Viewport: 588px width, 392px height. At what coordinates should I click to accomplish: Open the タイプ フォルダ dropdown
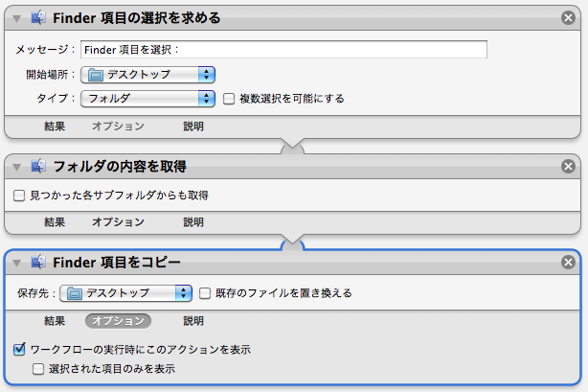148,98
